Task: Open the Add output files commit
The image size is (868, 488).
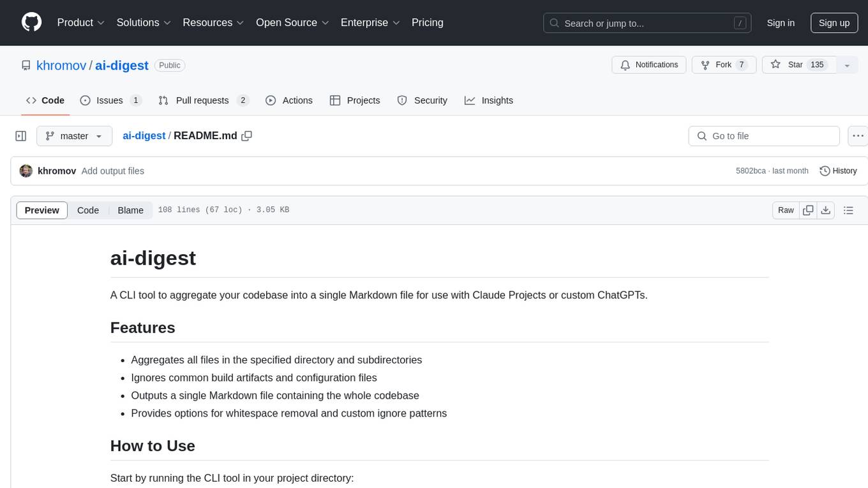Action: tap(113, 171)
